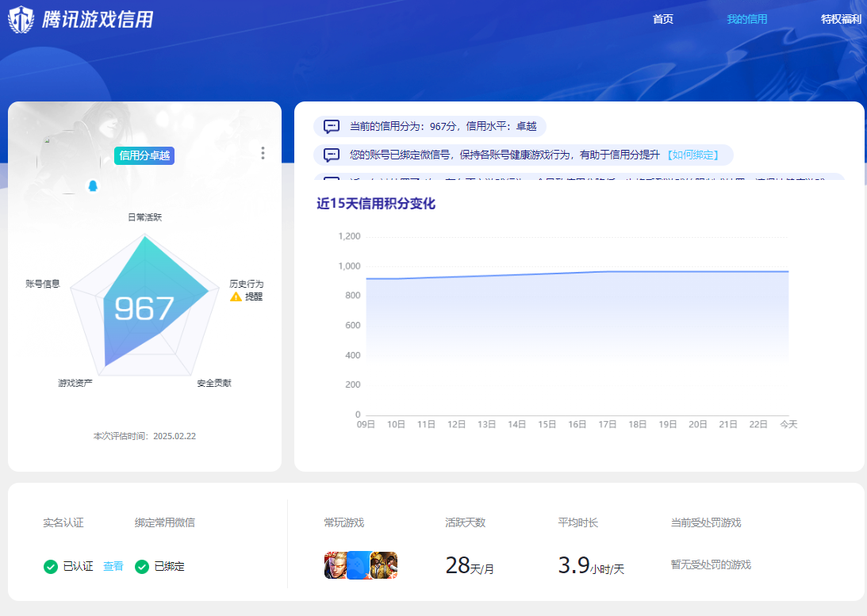Click the 活跃天数 heading
This screenshot has width=867, height=616.
tap(465, 522)
